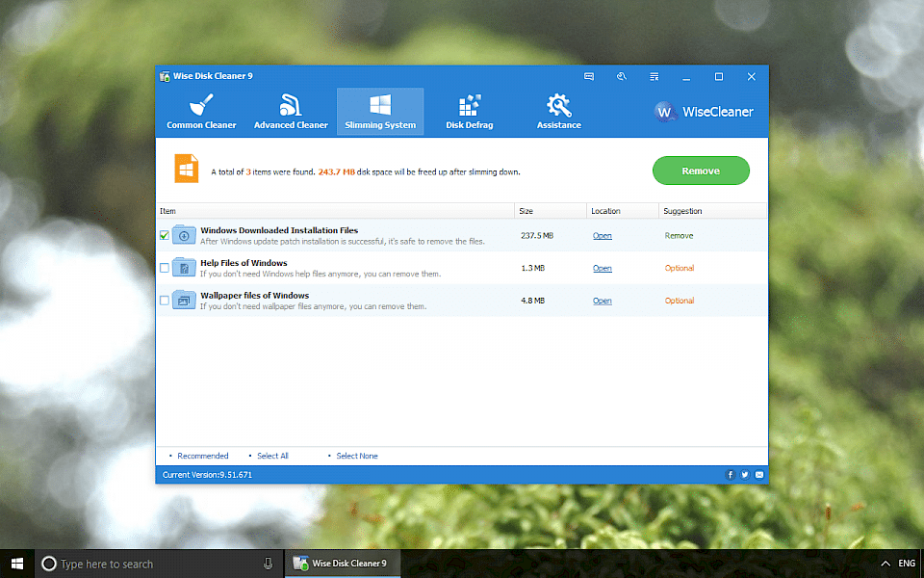This screenshot has width=924, height=578.
Task: Switch to the Advanced Cleaner tab
Action: coord(291,112)
